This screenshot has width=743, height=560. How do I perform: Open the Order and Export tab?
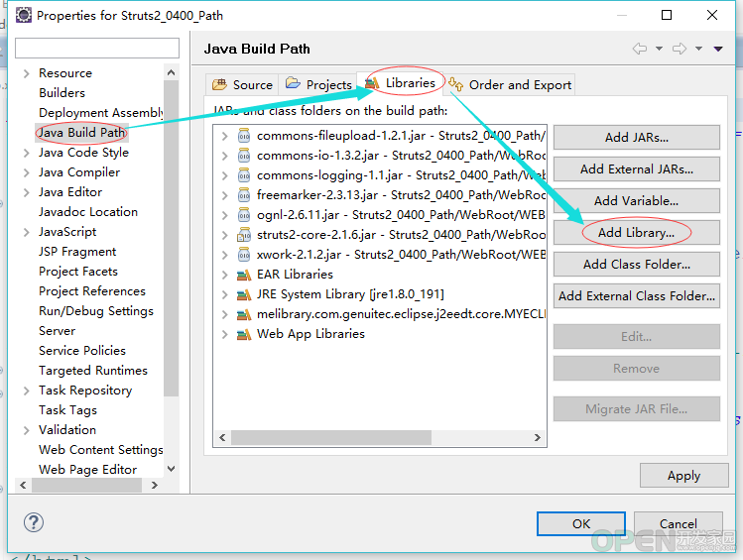pyautogui.click(x=510, y=84)
